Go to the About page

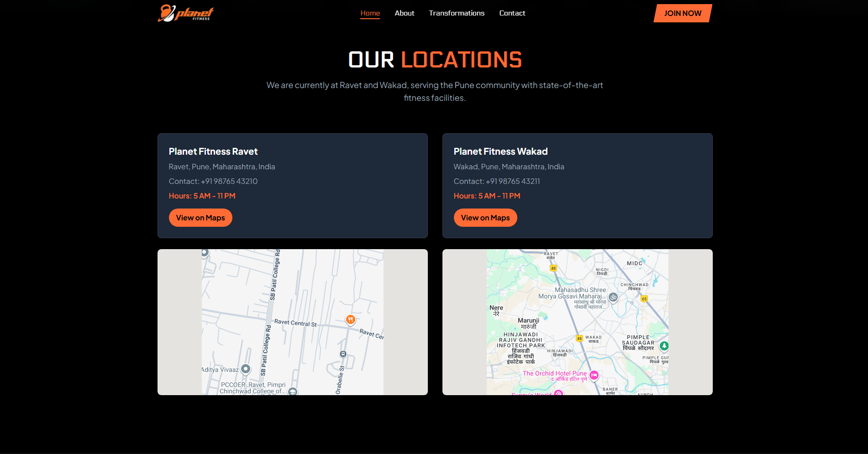click(x=405, y=13)
